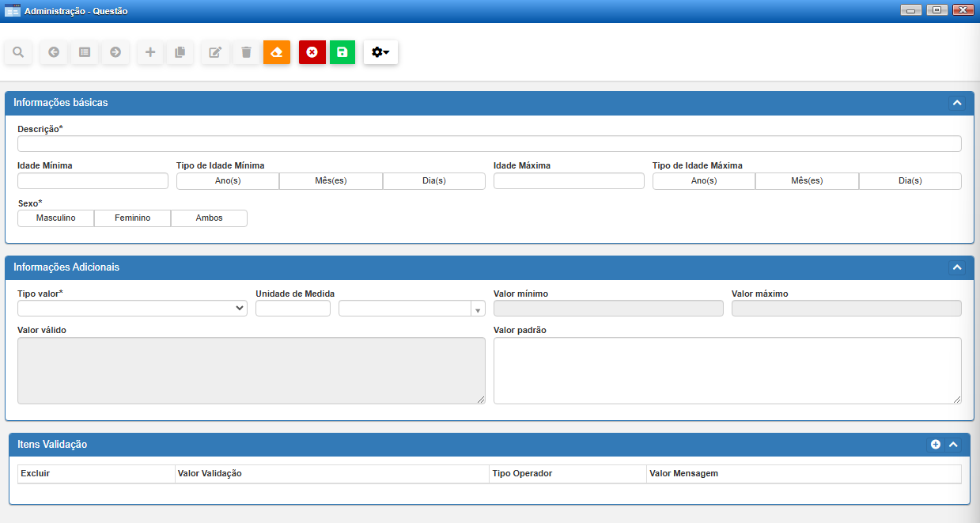Viewport: 980px width, 523px height.
Task: Go to previous record arrow icon
Action: (x=54, y=52)
